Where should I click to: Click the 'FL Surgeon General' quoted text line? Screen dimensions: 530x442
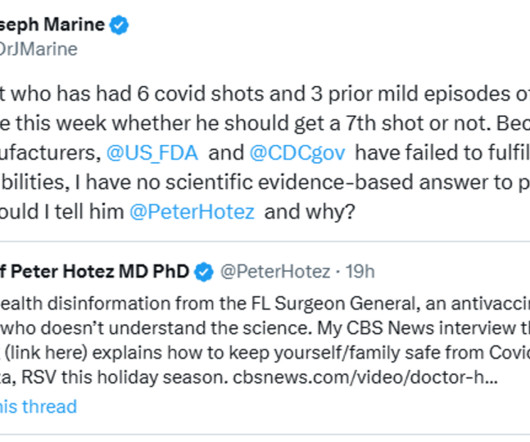coord(265,303)
